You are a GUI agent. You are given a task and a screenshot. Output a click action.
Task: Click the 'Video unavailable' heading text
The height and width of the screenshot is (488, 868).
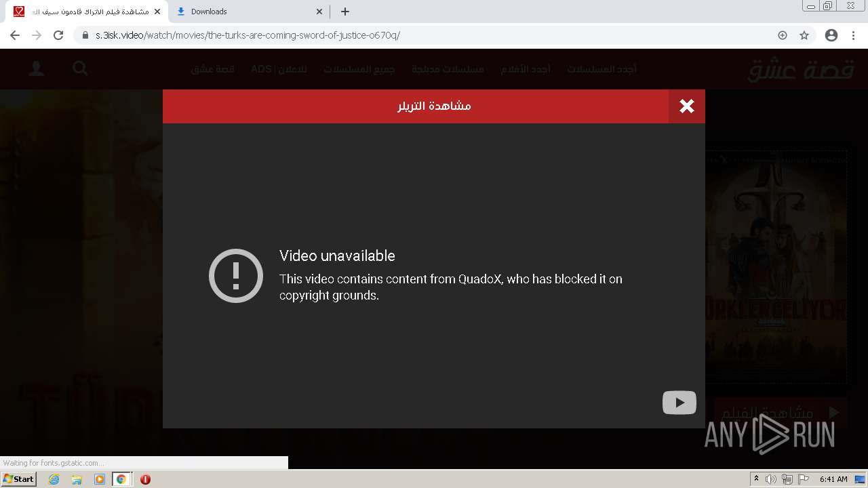(x=337, y=256)
